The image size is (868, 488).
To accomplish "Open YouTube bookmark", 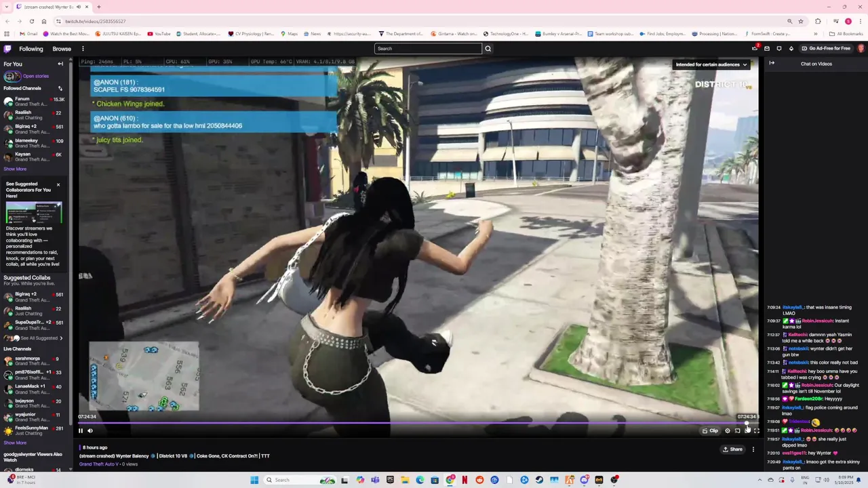I will pyautogui.click(x=159, y=34).
